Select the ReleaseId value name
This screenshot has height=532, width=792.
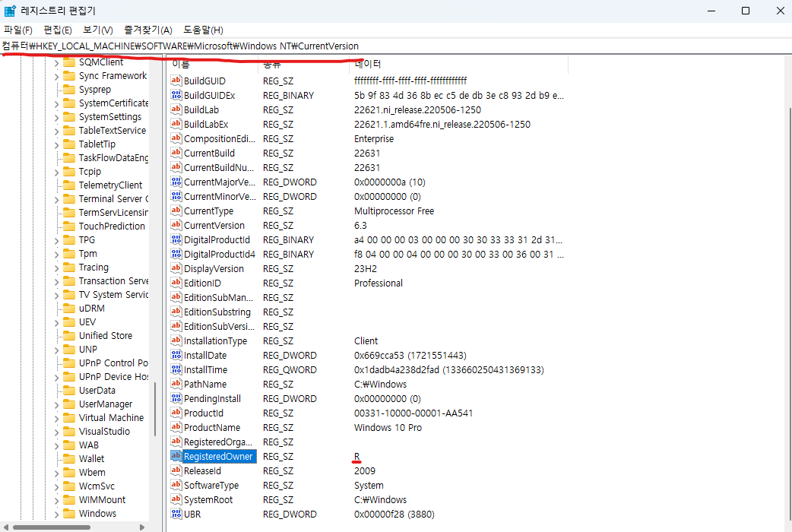pos(202,471)
